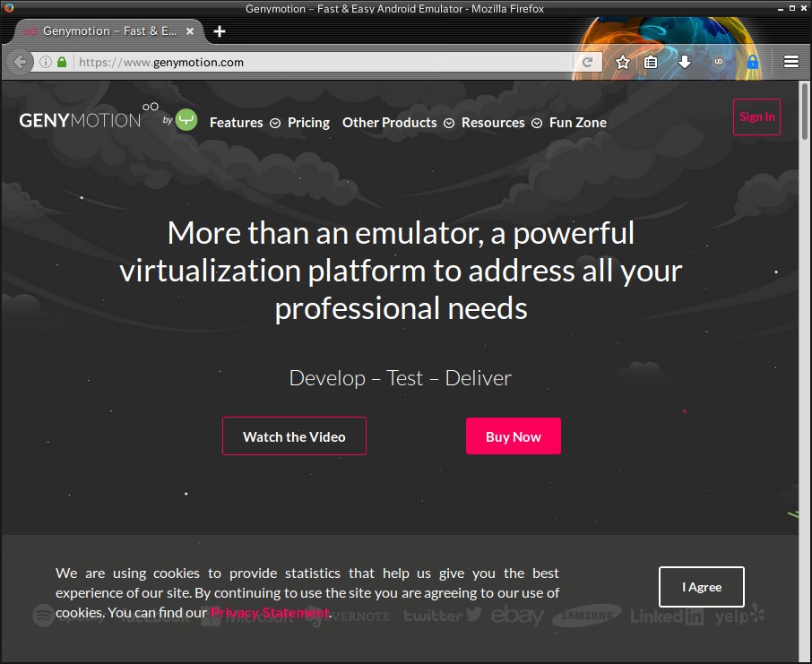Expand the Features dropdown arrow
812x664 pixels.
tap(275, 124)
